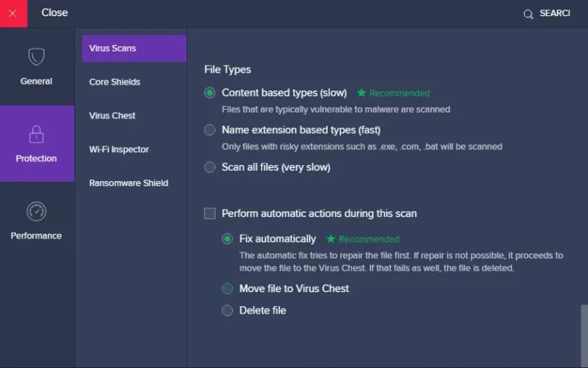Select Fix automatically radio button
Viewport: 588px width, 368px height.
tap(227, 238)
